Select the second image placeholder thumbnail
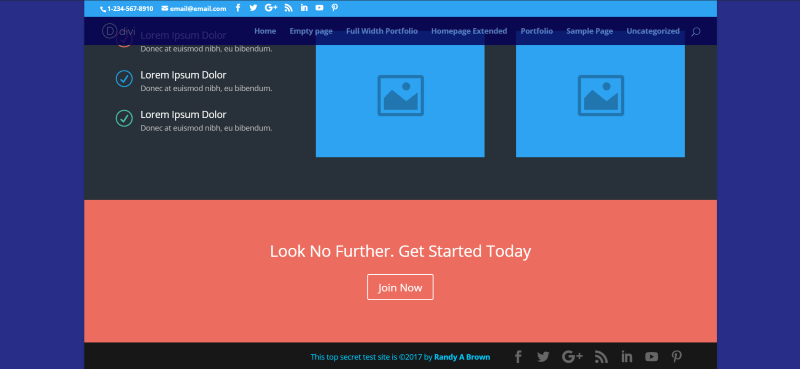The height and width of the screenshot is (369, 800). tap(601, 94)
